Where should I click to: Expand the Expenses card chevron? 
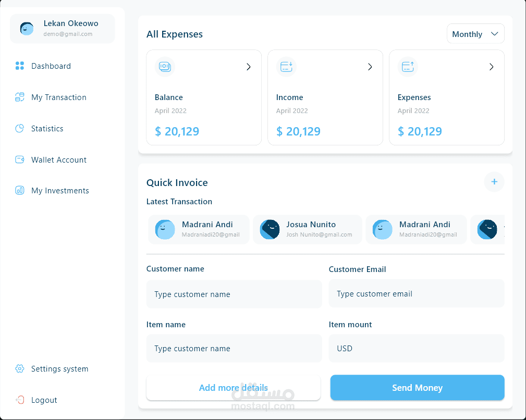coord(491,67)
